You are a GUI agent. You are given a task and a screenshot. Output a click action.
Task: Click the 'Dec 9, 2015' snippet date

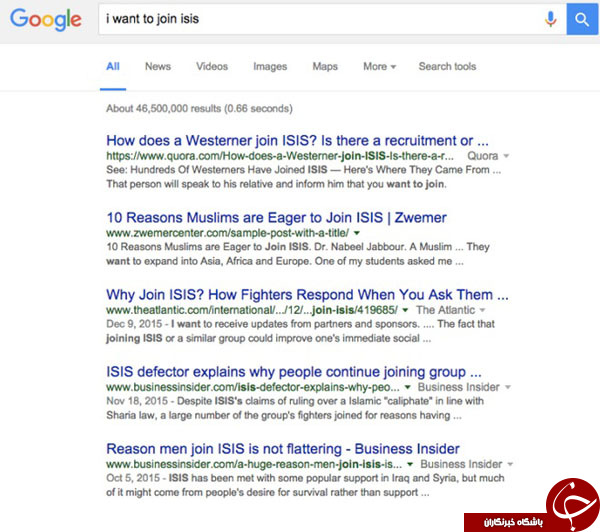coord(134,324)
